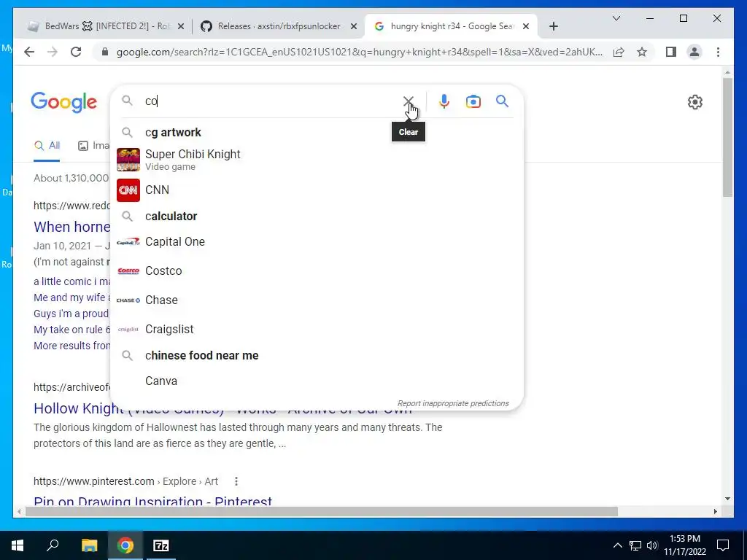Screen dimensions: 747x560
Task: Open Chrome profile avatar menu
Action: point(694,52)
